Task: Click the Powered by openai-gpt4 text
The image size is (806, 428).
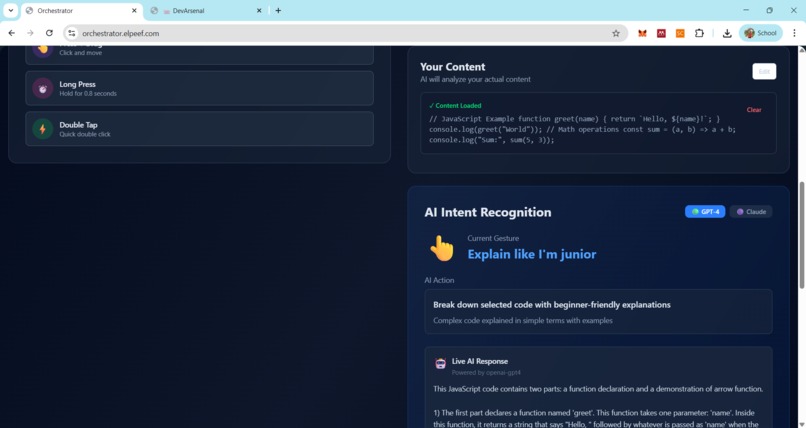Action: pos(486,373)
